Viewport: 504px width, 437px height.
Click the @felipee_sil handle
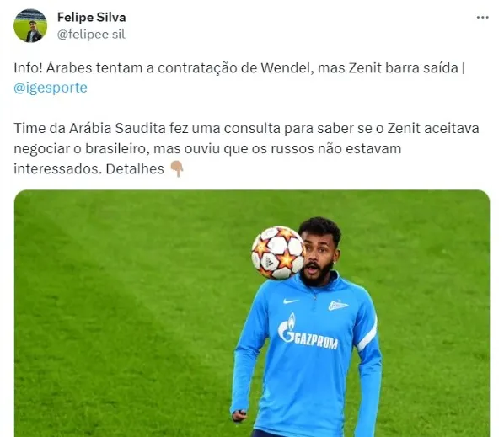(91, 34)
